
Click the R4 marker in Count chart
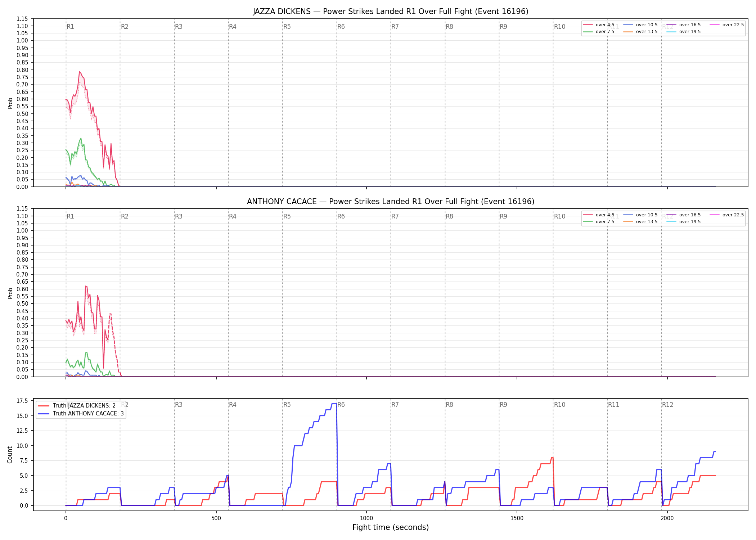(x=233, y=405)
